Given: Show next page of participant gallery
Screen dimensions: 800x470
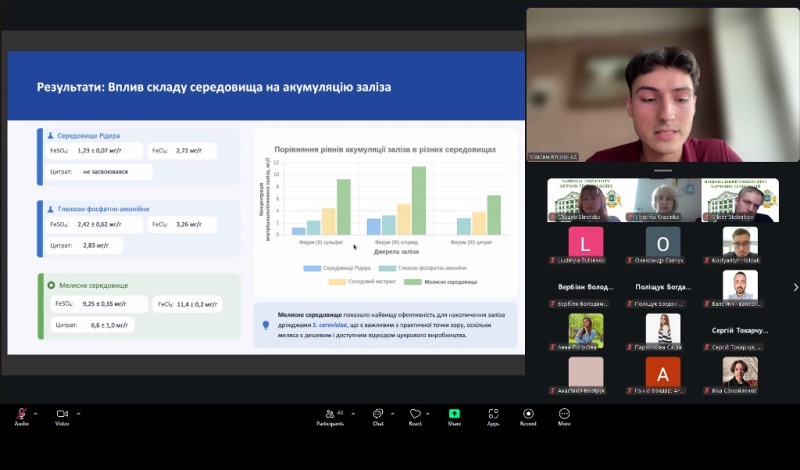Looking at the screenshot, I should tap(794, 287).
